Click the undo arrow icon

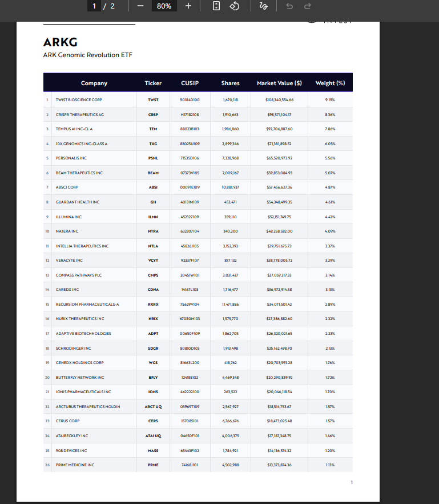coord(289,6)
